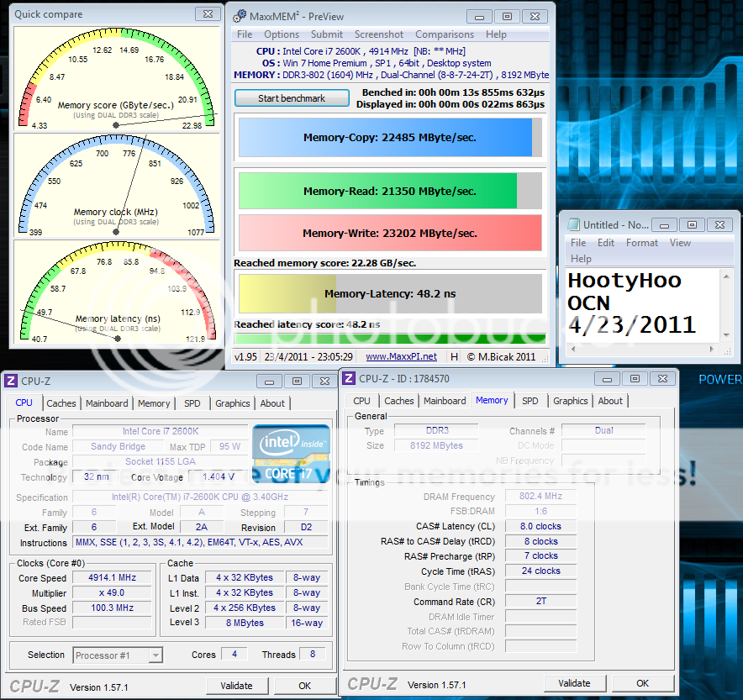
Task: Switch to Graphics tab in left CPU-Z
Action: [x=232, y=403]
